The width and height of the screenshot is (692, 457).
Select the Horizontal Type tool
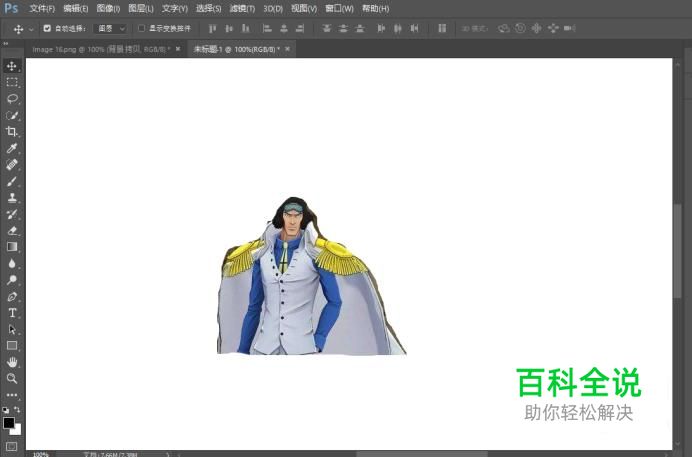11,313
